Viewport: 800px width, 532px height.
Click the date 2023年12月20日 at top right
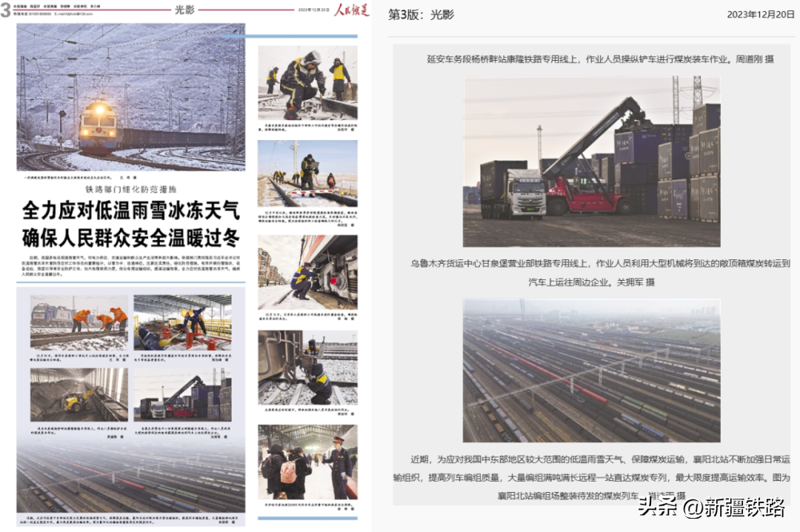click(x=760, y=15)
